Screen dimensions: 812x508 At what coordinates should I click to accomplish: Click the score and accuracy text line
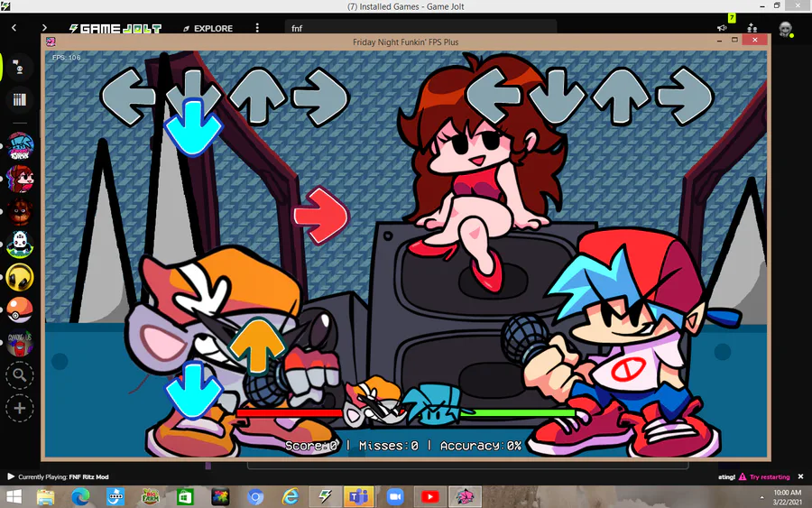tap(403, 446)
